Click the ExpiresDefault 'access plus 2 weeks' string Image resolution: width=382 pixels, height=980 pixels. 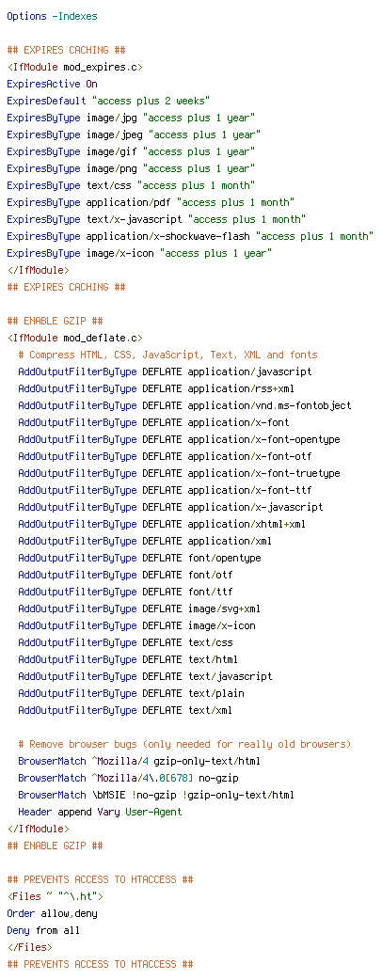click(x=151, y=101)
